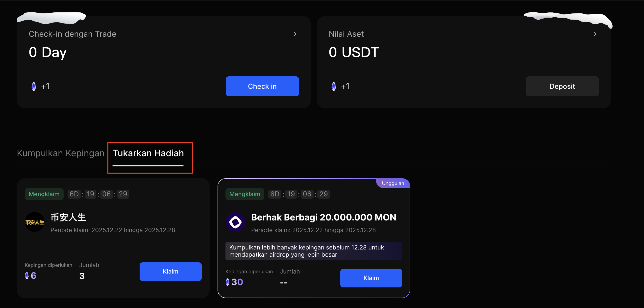
Task: Claim the 币安人生 reward with Klaim
Action: (x=171, y=272)
